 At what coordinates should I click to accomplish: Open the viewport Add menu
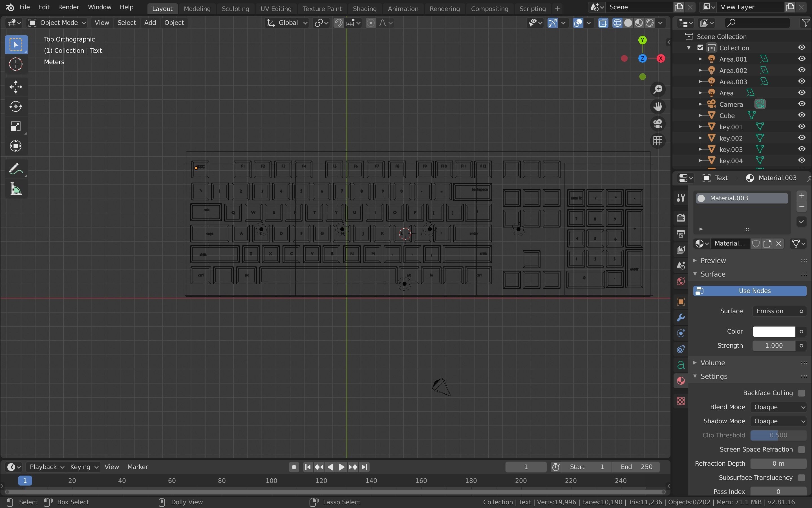pyautogui.click(x=150, y=23)
